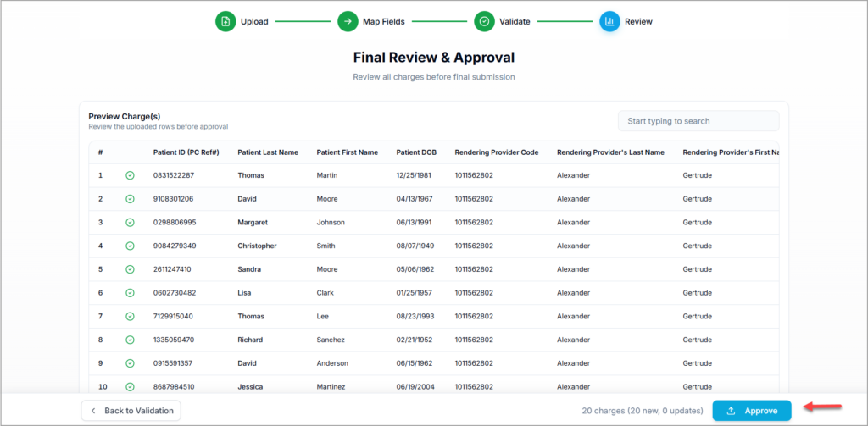Click the Patient DOB column header
This screenshot has width=868, height=426.
(x=417, y=152)
